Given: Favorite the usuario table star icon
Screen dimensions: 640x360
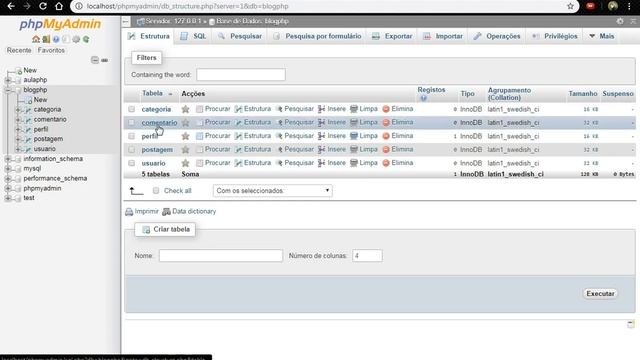Looking at the screenshot, I should pos(185,163).
